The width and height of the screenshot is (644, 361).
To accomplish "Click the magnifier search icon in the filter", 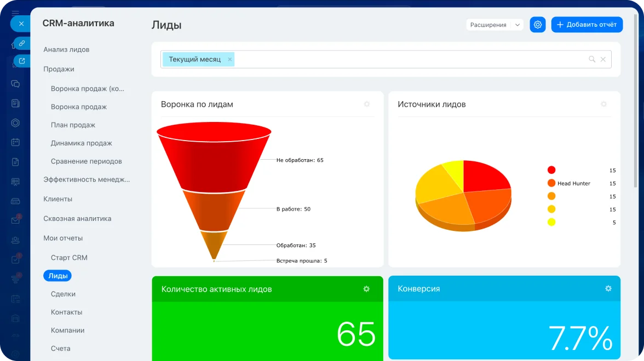I will (x=591, y=59).
